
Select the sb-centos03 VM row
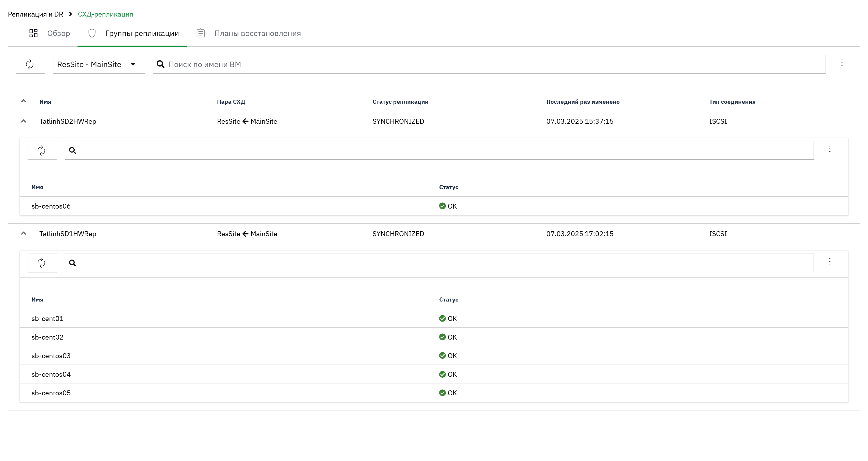(434, 356)
